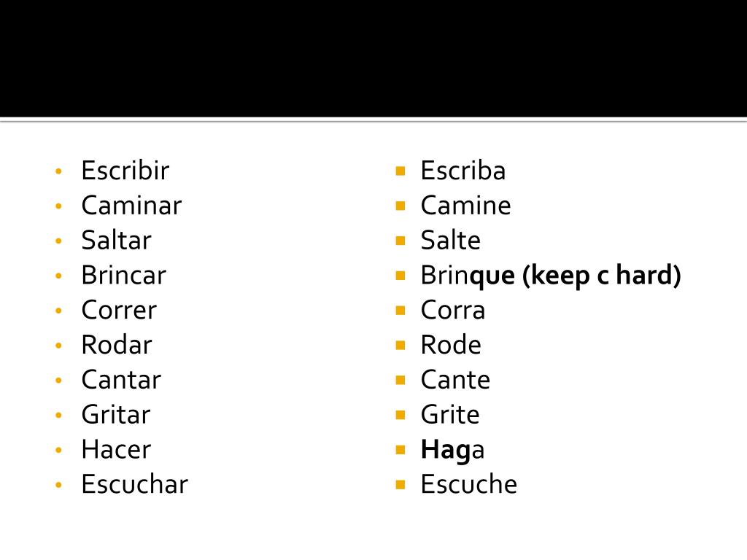This screenshot has height=560, width=747.
Task: Click the bold text keep c hard
Action: coord(602,275)
